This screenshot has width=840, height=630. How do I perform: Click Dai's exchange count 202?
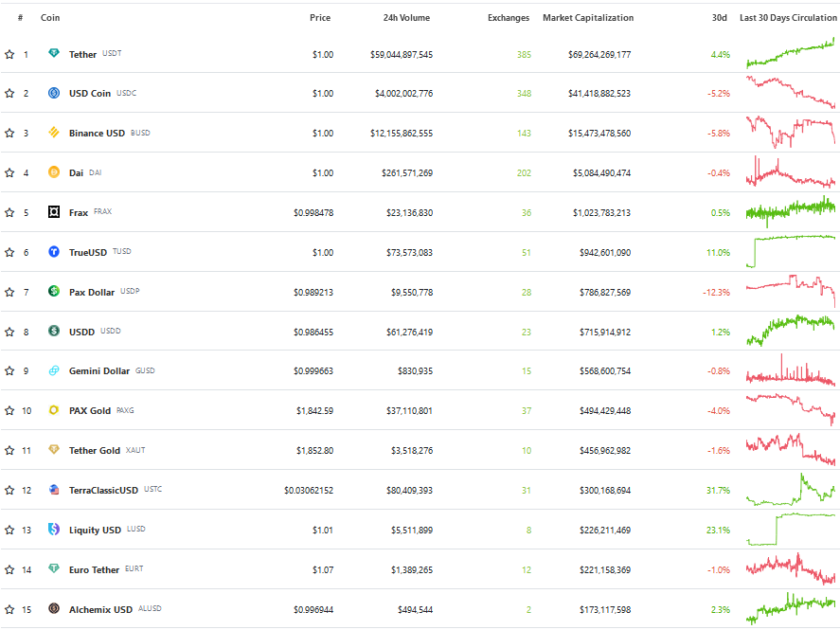click(524, 173)
